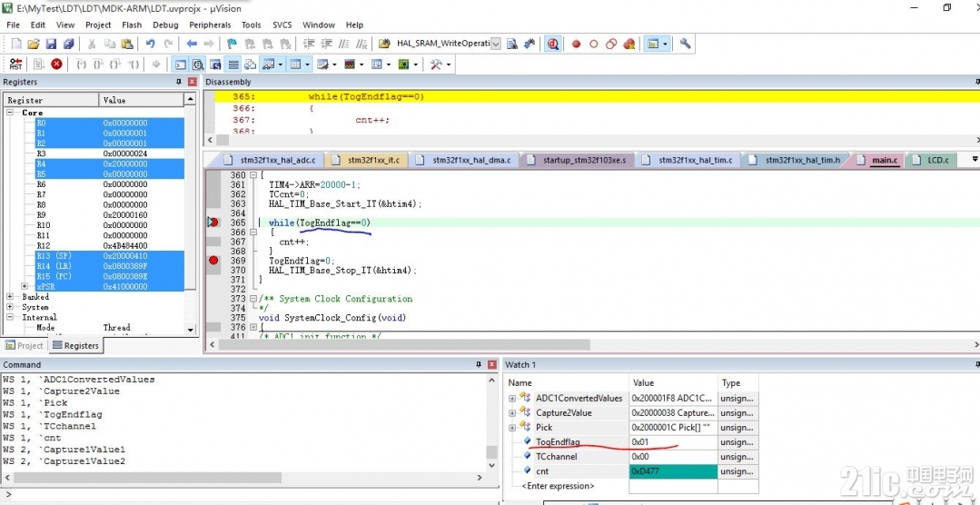Screen dimensions: 980x505
Task: Open the Debug menu
Action: coord(165,25)
